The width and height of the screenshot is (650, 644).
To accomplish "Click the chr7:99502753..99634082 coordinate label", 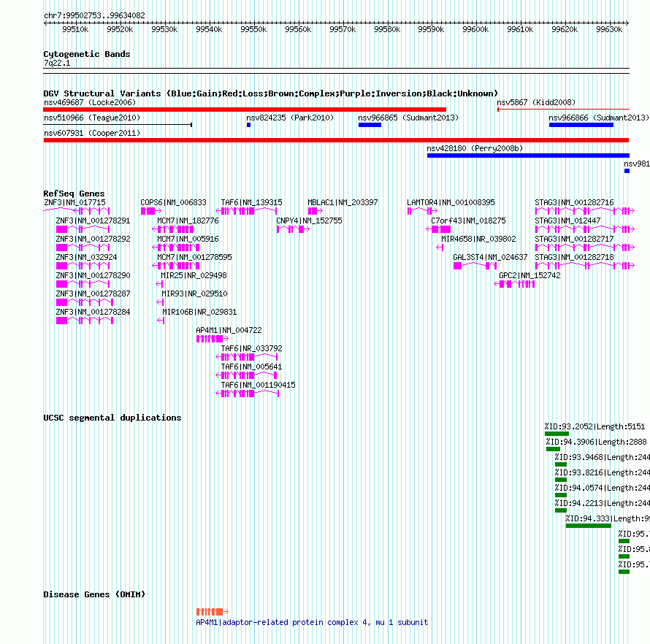I will 94,16.
